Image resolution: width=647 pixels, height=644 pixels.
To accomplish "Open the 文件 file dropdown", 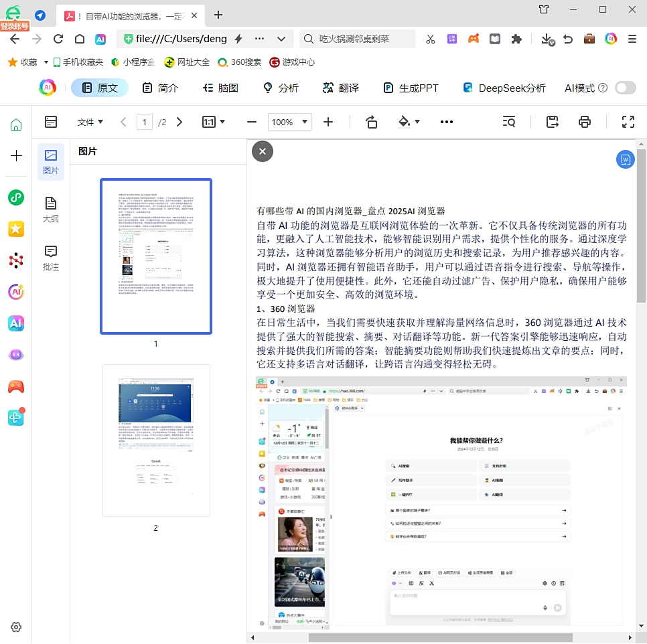I will [x=90, y=122].
